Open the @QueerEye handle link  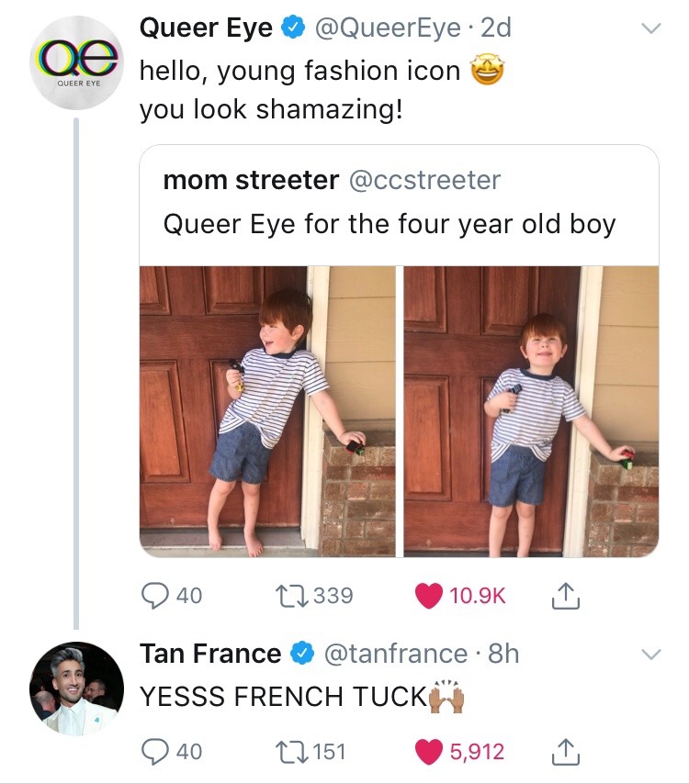pyautogui.click(x=387, y=28)
